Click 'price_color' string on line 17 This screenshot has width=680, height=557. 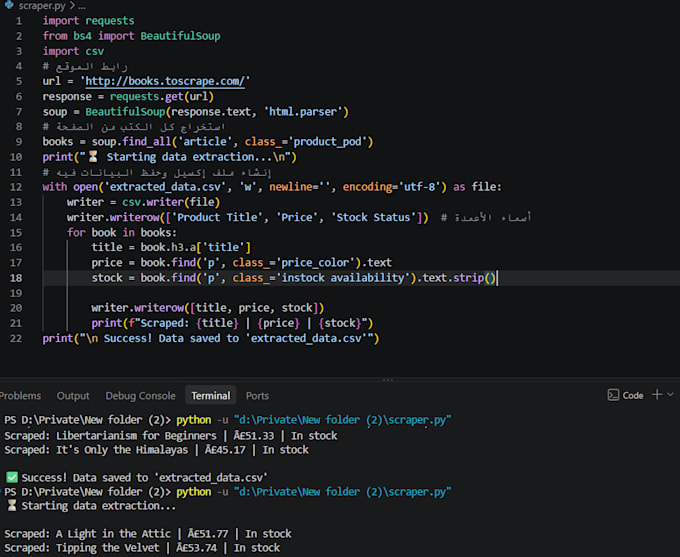coord(315,263)
